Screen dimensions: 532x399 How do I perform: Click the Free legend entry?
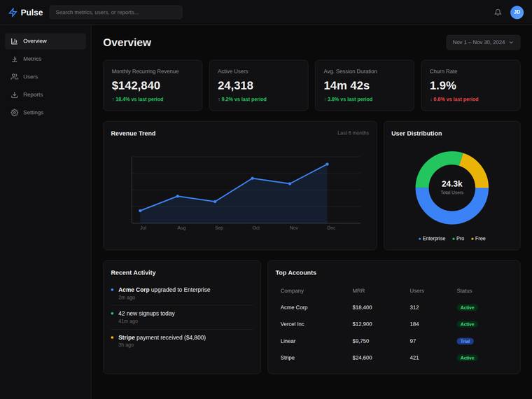pos(478,239)
